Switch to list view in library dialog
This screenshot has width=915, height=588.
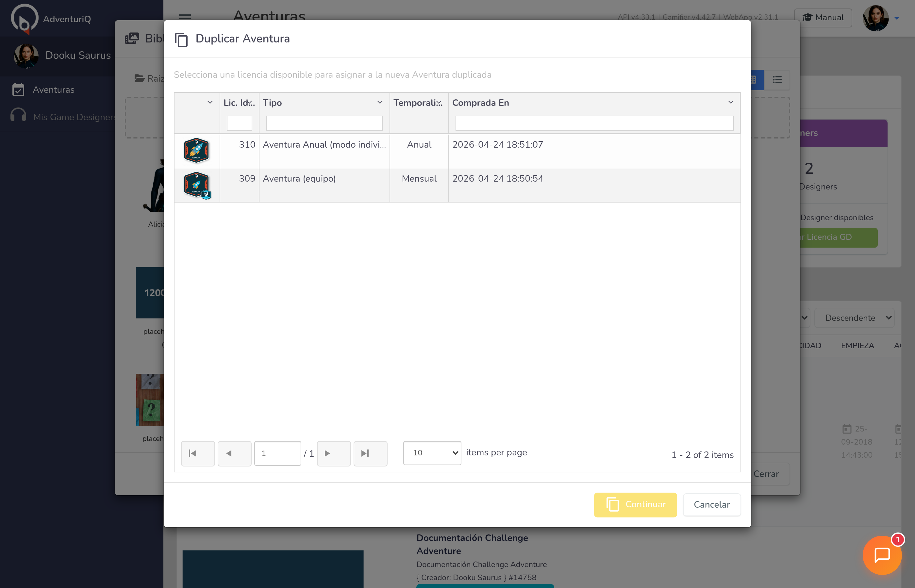tap(777, 80)
